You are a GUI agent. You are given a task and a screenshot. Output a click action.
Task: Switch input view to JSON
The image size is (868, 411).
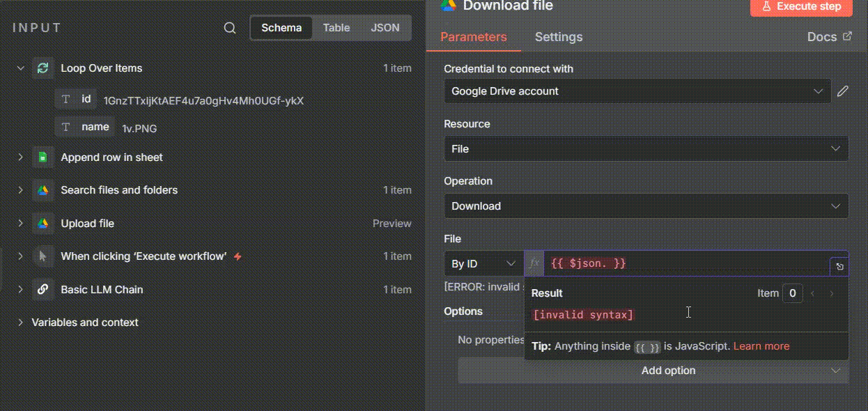(x=385, y=28)
